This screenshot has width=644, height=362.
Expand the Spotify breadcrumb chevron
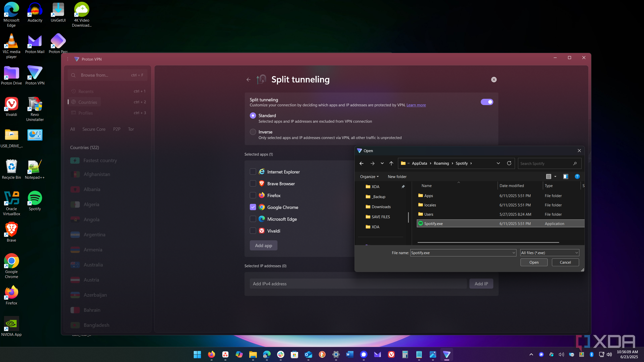pyautogui.click(x=471, y=163)
